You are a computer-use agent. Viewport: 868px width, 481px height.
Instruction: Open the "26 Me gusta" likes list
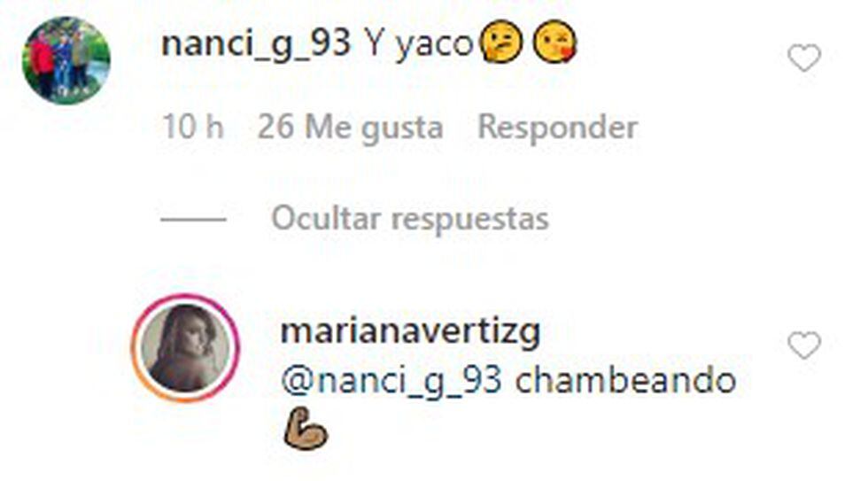(350, 128)
